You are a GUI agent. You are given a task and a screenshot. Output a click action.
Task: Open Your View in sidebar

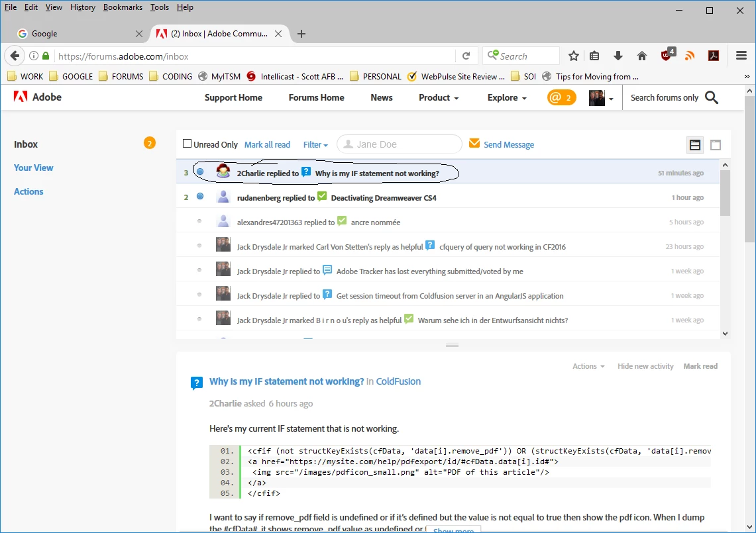[x=33, y=168]
